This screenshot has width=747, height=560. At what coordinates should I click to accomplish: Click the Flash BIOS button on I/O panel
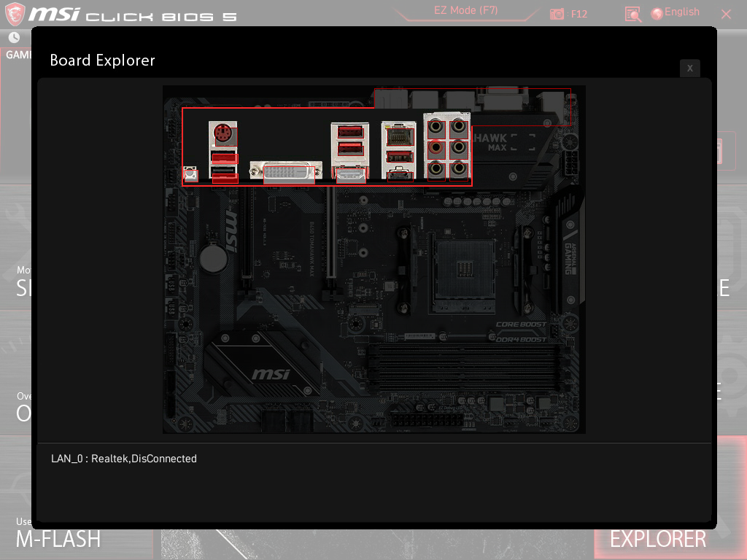click(191, 174)
